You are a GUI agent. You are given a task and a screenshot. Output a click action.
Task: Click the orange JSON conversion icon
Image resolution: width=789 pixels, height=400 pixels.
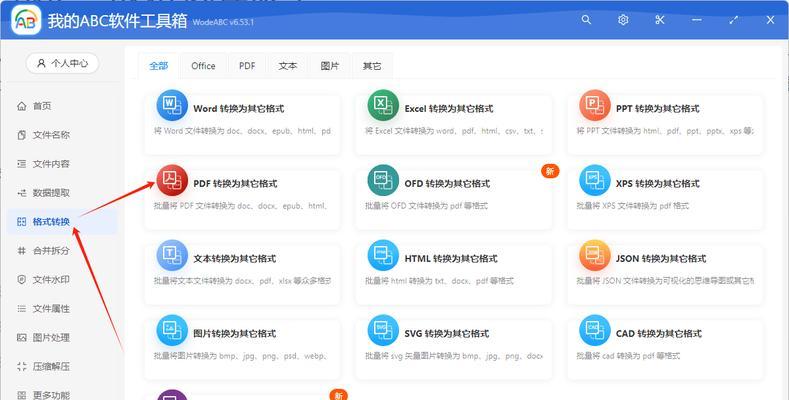pos(595,255)
